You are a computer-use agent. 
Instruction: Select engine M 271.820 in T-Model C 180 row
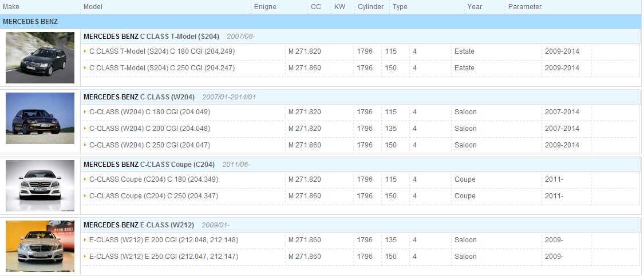click(x=305, y=51)
